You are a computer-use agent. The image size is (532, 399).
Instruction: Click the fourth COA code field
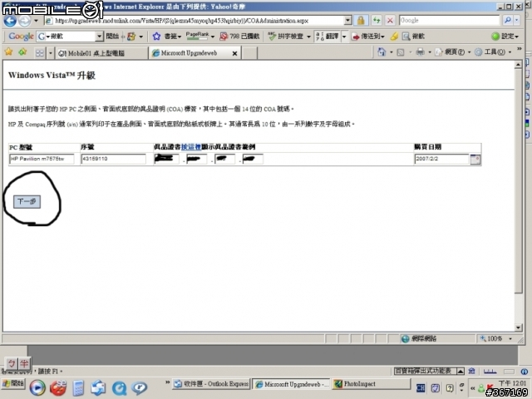(x=253, y=159)
